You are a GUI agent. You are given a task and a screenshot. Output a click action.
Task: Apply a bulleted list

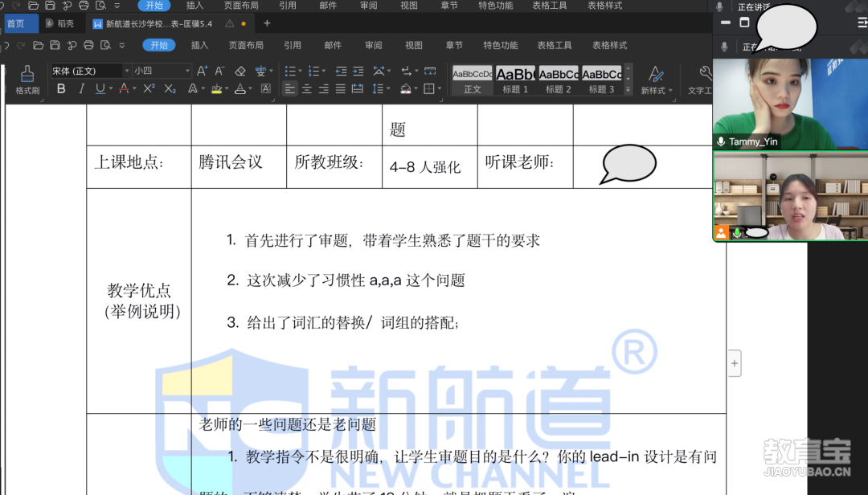coord(289,71)
